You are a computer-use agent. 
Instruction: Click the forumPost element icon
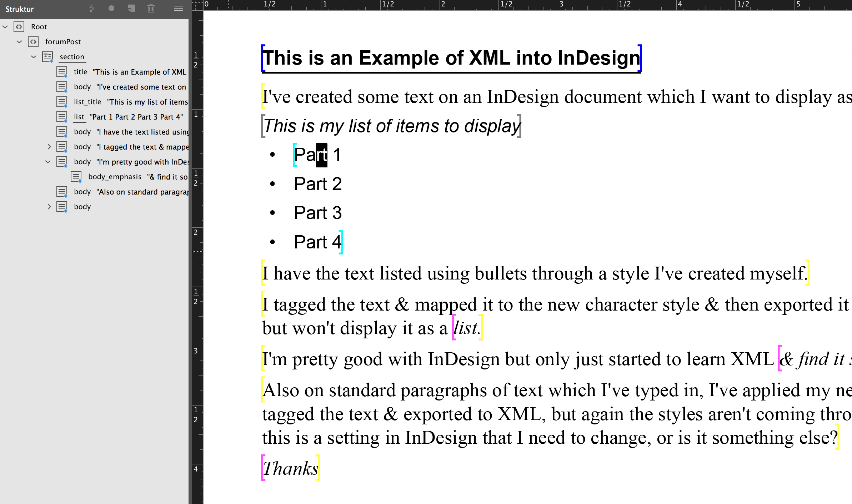tap(34, 41)
